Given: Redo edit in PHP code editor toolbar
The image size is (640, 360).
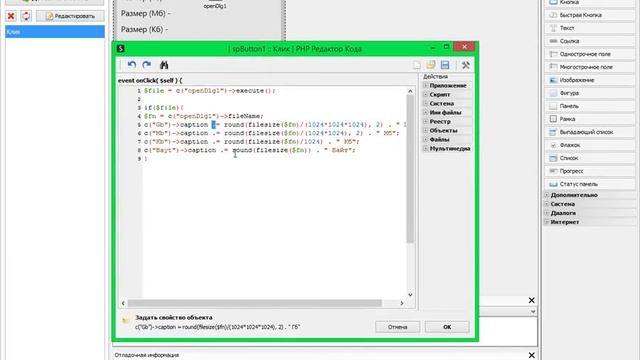Looking at the screenshot, I should 147,65.
